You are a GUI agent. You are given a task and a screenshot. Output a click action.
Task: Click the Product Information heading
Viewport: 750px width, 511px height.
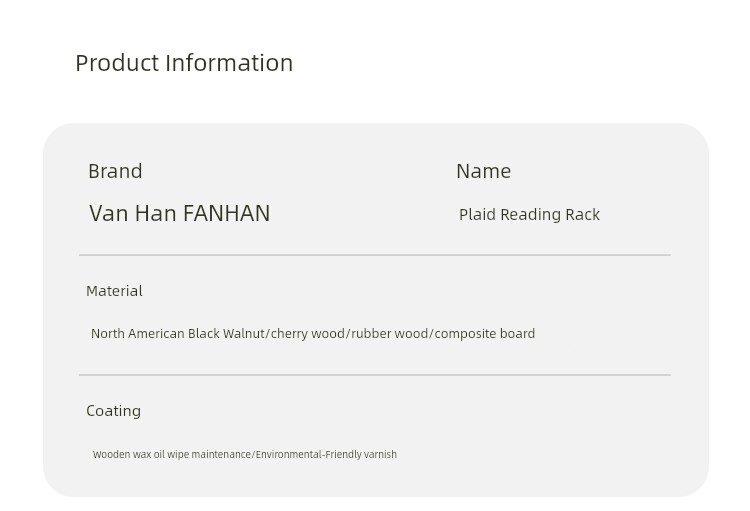point(184,63)
